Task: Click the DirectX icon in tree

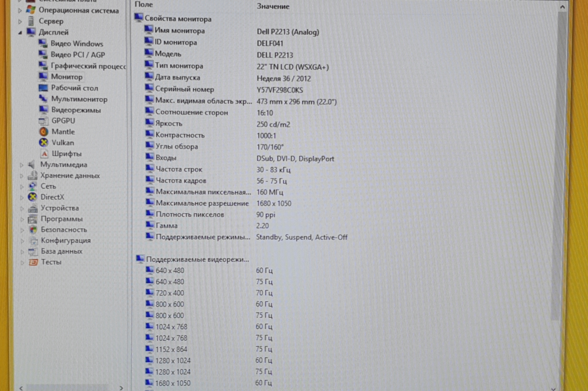Action: coord(33,197)
